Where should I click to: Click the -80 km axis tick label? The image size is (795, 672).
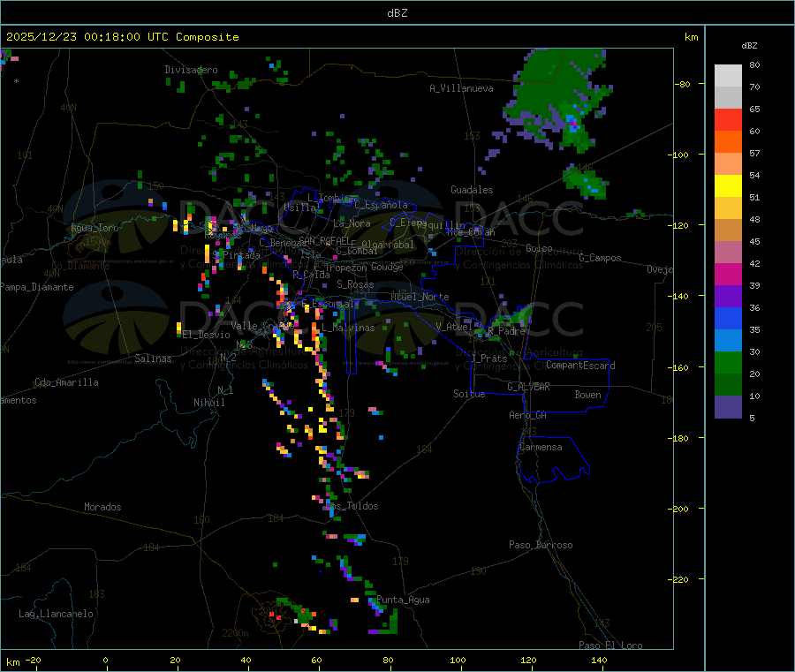click(682, 84)
